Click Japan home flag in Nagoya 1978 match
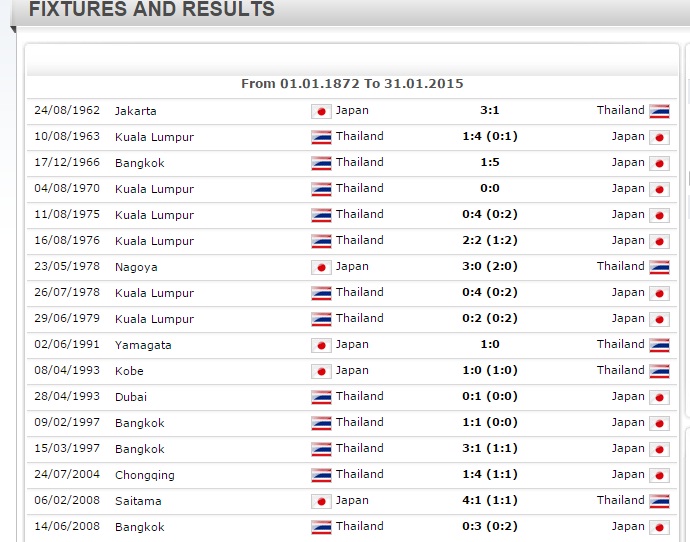The width and height of the screenshot is (690, 542). pyautogui.click(x=321, y=267)
